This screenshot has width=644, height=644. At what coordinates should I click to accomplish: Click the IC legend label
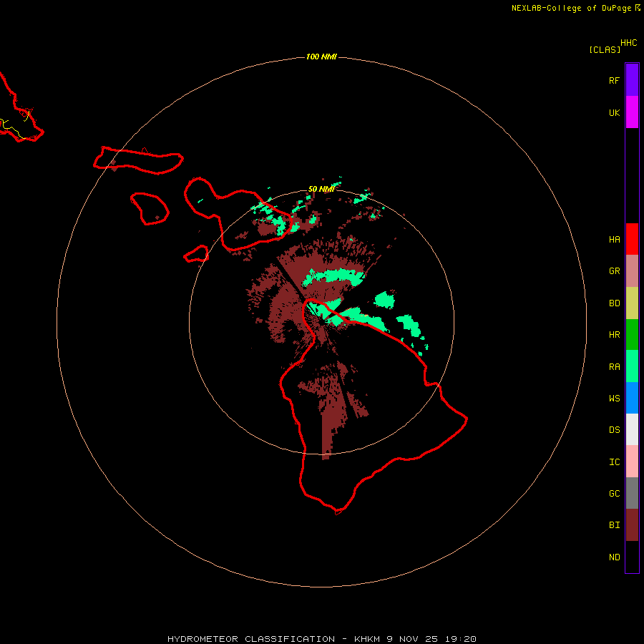[x=614, y=462]
